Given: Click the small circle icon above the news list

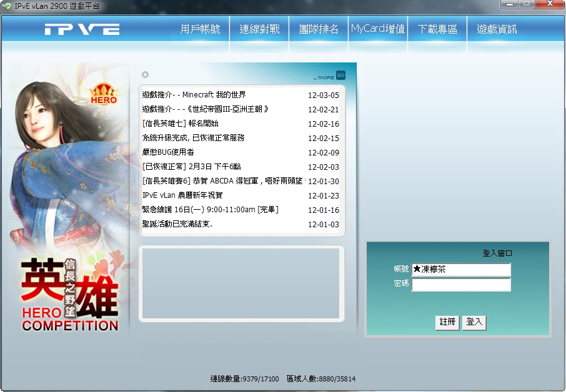Looking at the screenshot, I should [145, 75].
